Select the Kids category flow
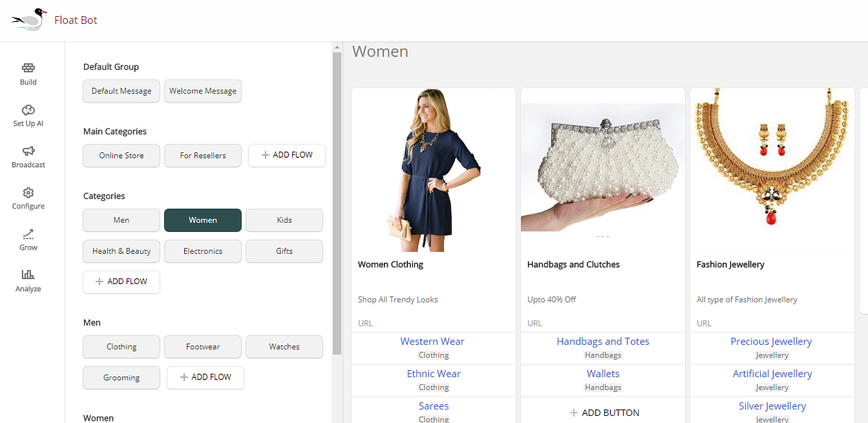Screen dimensions: 868x423 pyautogui.click(x=284, y=220)
